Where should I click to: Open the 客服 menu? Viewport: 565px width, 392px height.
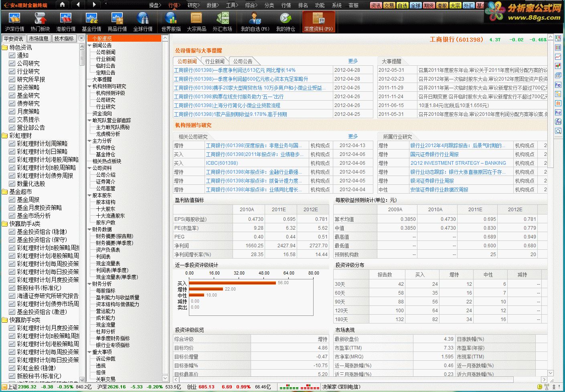tap(353, 5)
